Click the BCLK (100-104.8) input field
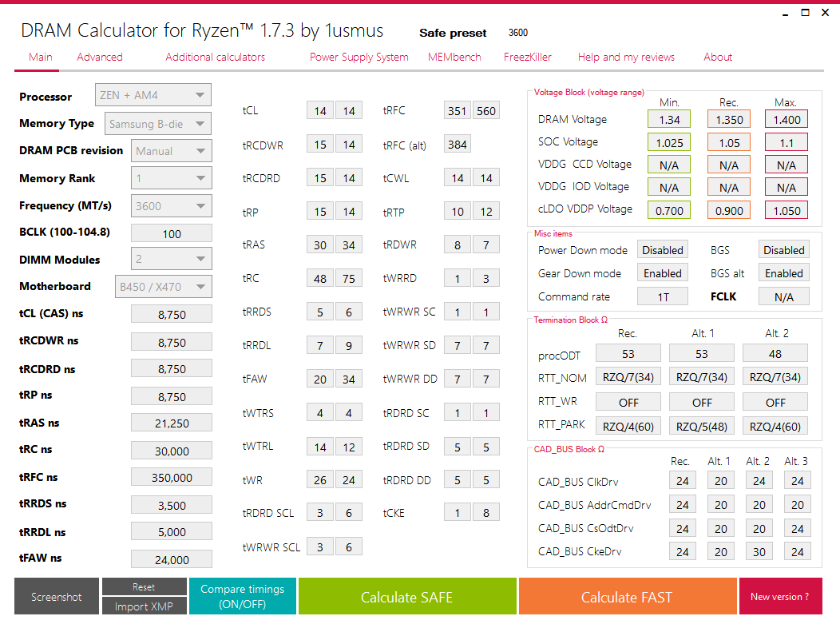The height and width of the screenshot is (632, 840). [172, 234]
